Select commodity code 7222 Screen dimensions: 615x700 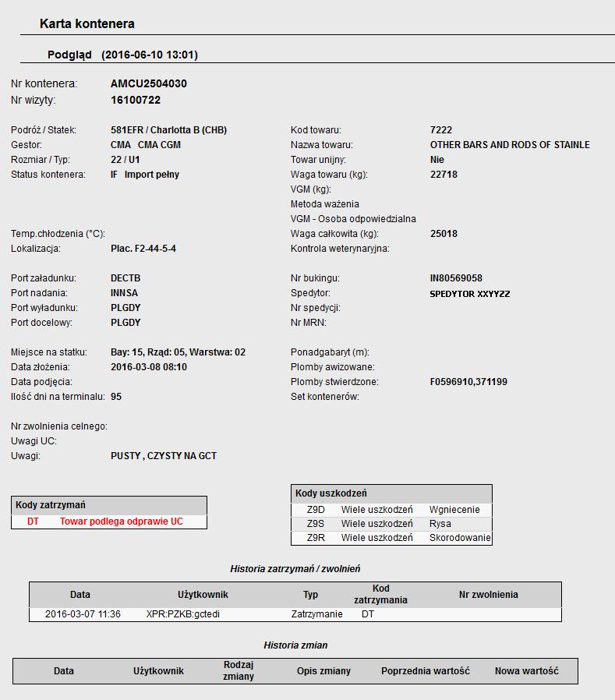coord(441,130)
